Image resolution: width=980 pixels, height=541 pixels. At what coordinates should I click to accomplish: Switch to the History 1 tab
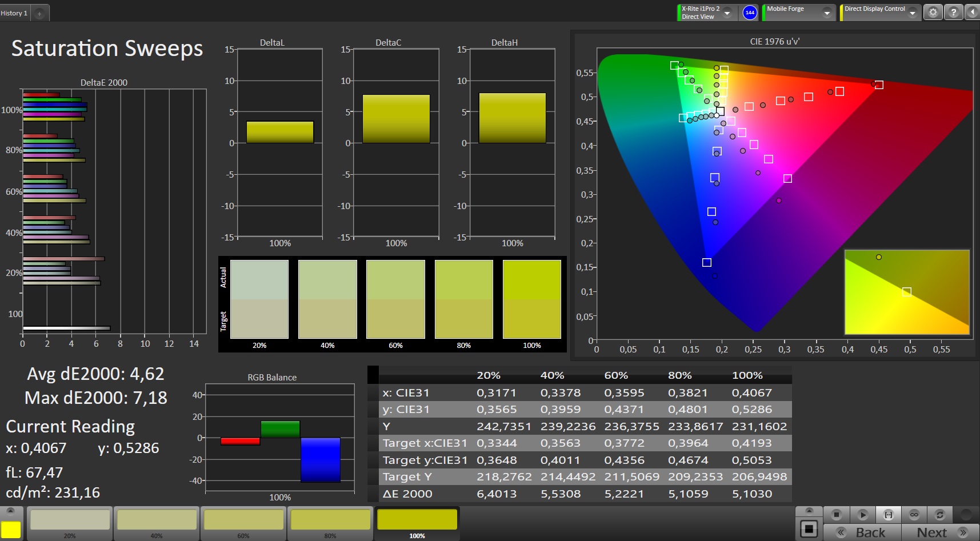click(x=14, y=13)
